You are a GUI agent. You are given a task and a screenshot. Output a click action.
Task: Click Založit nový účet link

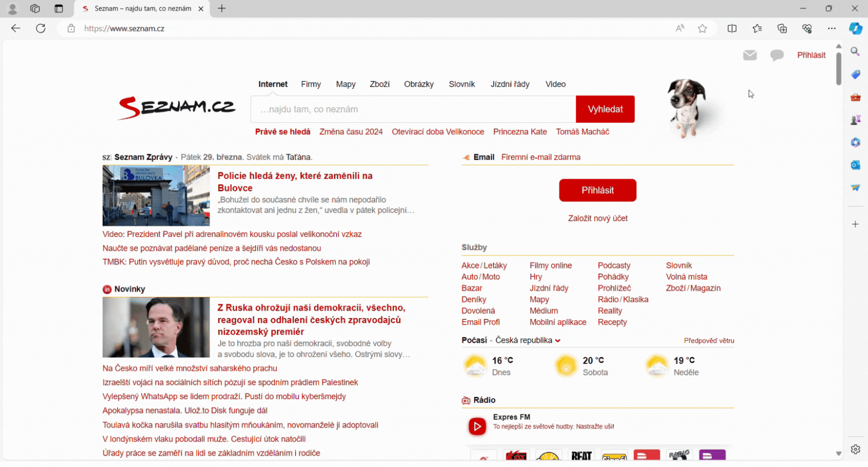[598, 218]
